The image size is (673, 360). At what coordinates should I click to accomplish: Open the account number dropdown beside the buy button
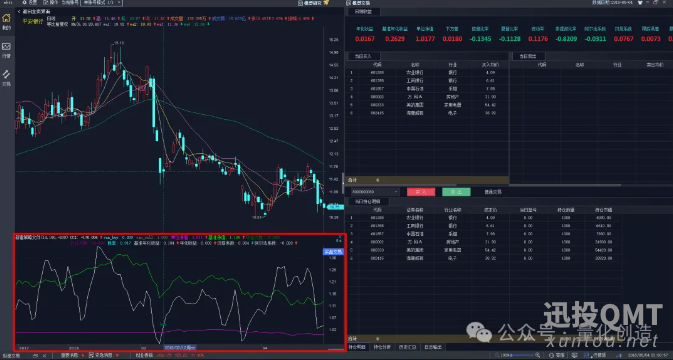[375, 192]
